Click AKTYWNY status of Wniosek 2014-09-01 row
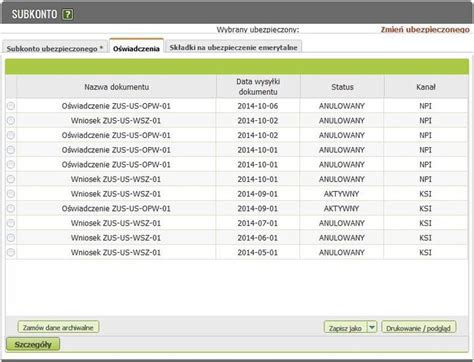The height and width of the screenshot is (362, 474). 342,194
